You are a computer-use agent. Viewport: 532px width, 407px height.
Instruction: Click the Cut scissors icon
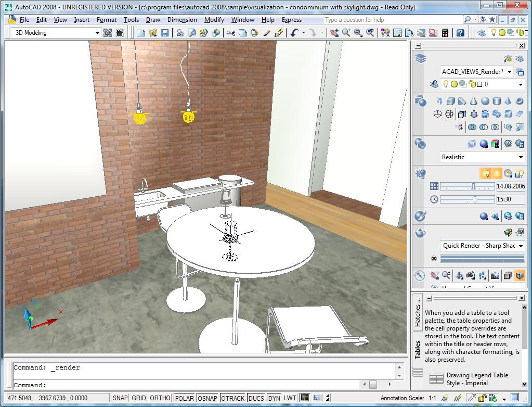coord(231,33)
